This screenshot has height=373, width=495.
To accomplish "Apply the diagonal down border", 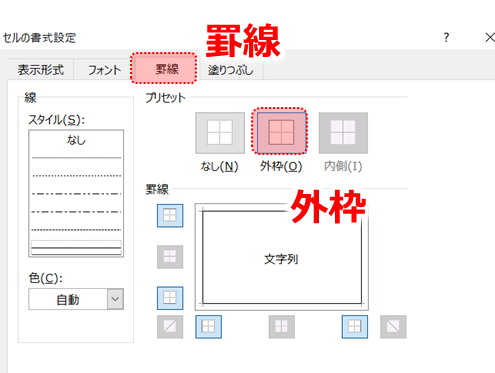I will (393, 327).
